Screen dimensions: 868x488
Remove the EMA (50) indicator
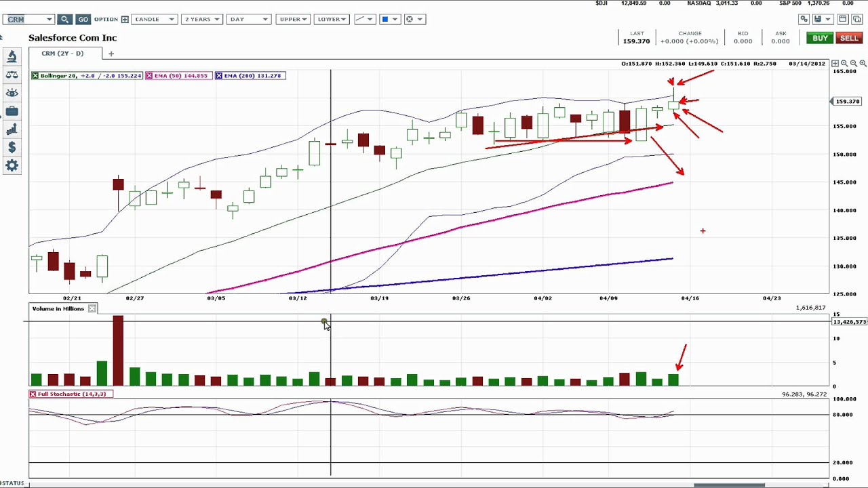pyautogui.click(x=149, y=75)
